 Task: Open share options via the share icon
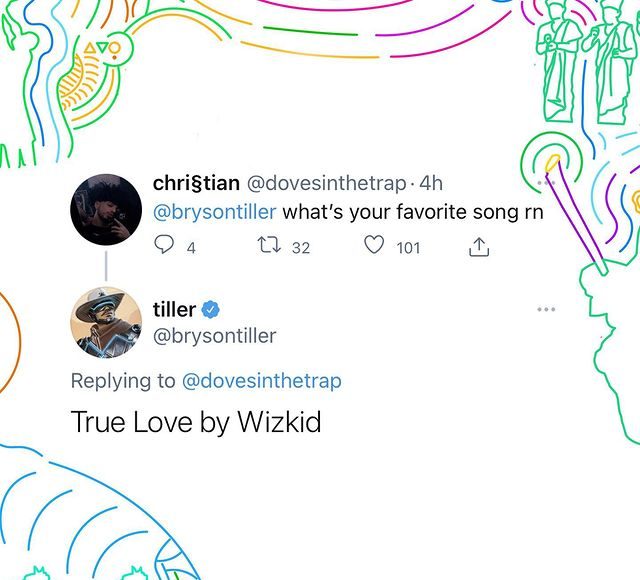pyautogui.click(x=479, y=247)
